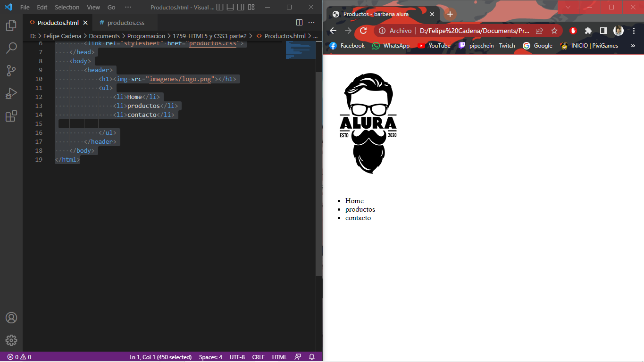Open the Search view in activity bar

point(11,48)
